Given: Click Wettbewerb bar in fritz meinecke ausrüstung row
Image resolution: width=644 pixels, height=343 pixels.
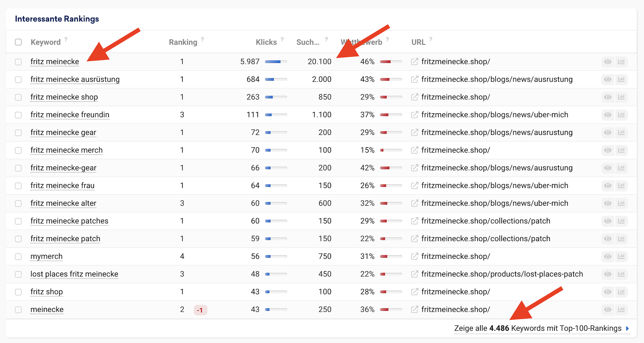Looking at the screenshot, I should coord(391,79).
